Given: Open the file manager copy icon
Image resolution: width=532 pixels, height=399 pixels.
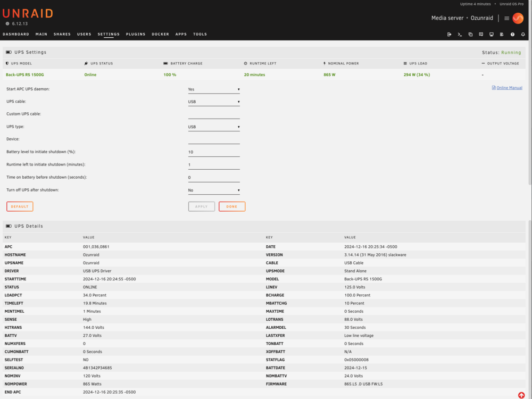Looking at the screenshot, I should click(x=470, y=34).
